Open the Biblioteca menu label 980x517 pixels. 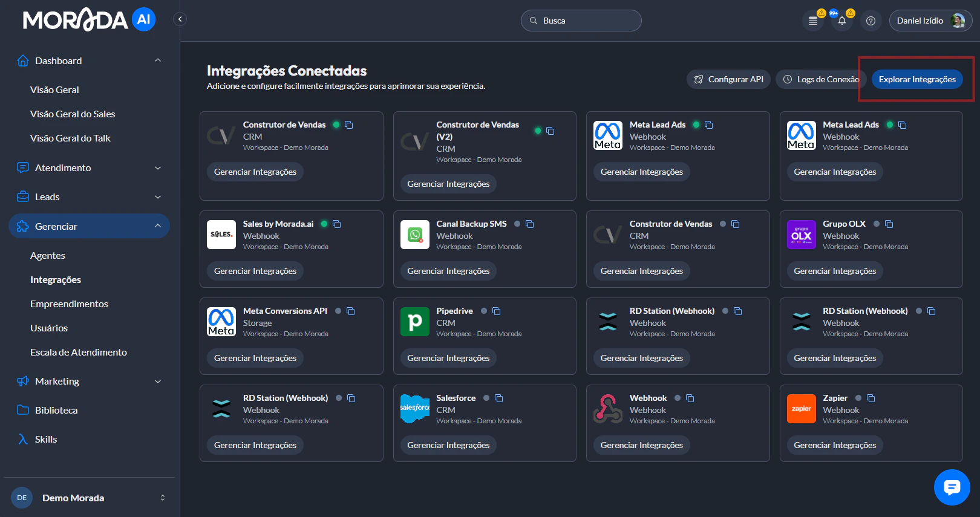pos(56,410)
